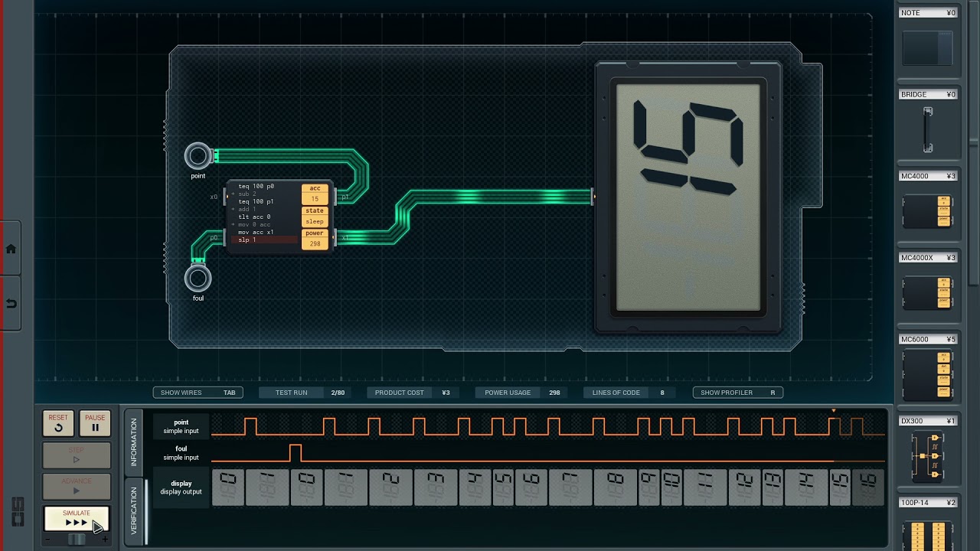Click code line 'tlt acc 0'
Viewport: 980px width, 551px height.
tap(254, 217)
